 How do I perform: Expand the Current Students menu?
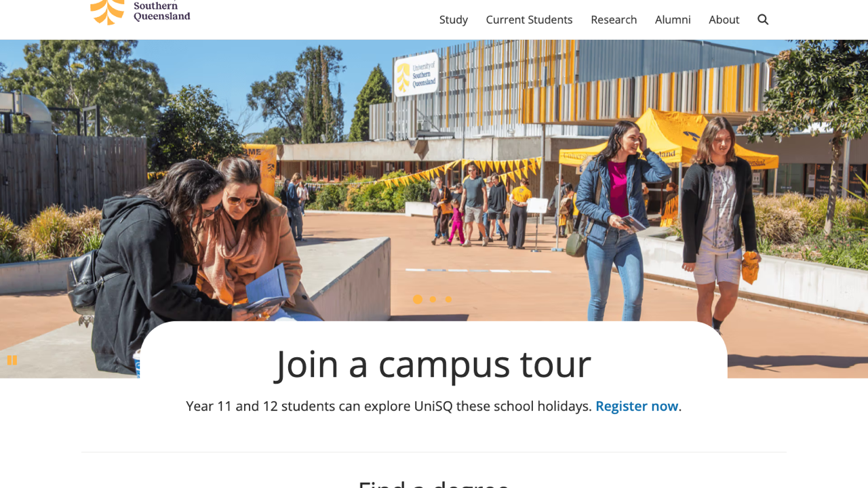[x=529, y=20]
